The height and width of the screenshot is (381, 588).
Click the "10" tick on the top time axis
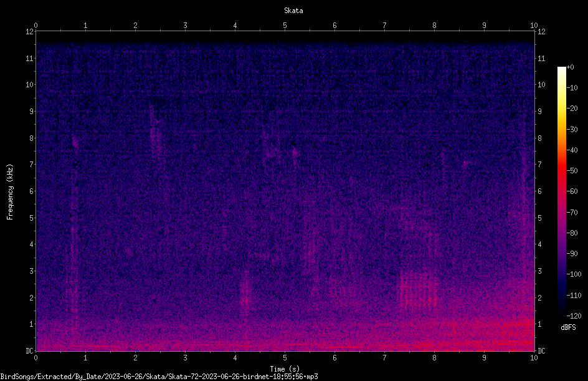534,26
